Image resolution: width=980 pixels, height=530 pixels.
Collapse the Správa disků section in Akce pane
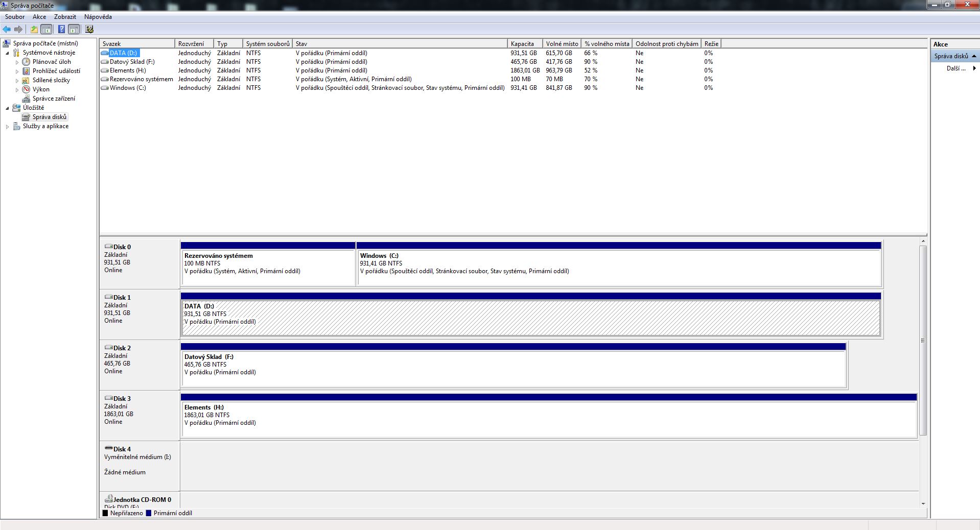974,56
